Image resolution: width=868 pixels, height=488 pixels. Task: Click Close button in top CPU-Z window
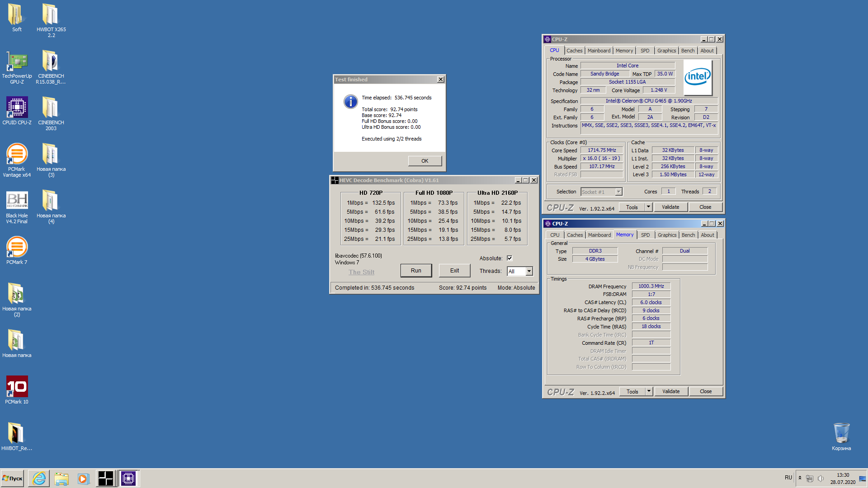pyautogui.click(x=705, y=207)
